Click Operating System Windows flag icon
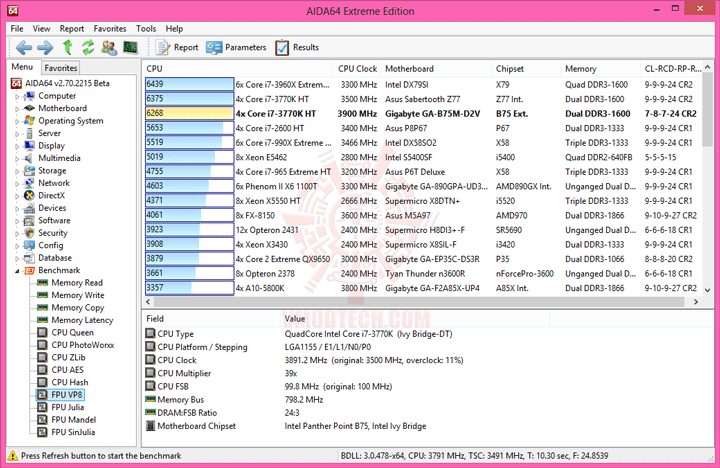The image size is (720, 468). click(29, 120)
